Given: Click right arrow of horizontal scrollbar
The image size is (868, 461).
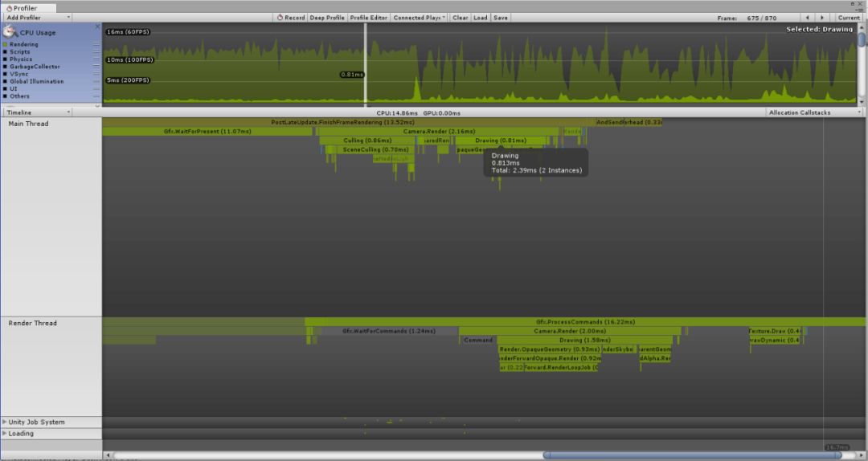Looking at the screenshot, I should (860, 455).
